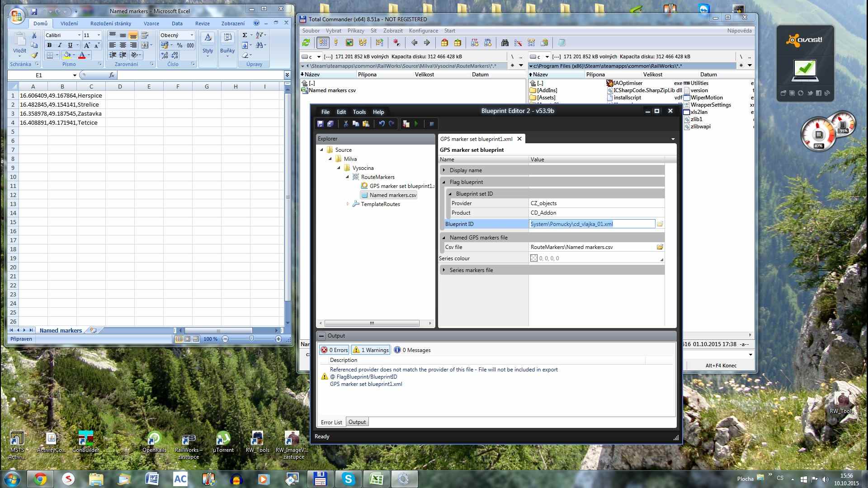This screenshot has width=868, height=488.
Task: Click the Series colour swatch
Action: (534, 258)
